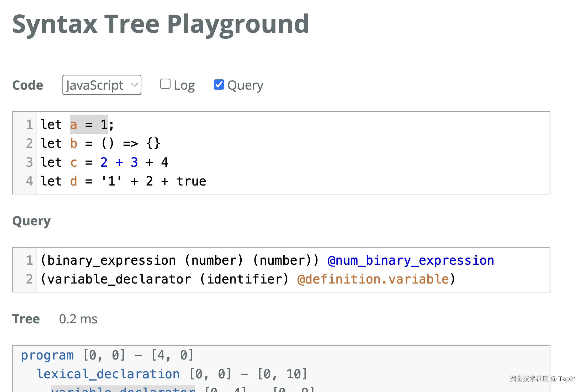The width and height of the screenshot is (584, 392).
Task: Click the program node in tree
Action: click(47, 355)
